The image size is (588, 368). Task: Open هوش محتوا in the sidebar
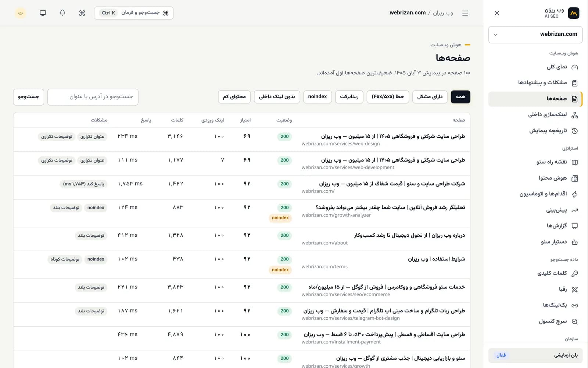click(535, 178)
